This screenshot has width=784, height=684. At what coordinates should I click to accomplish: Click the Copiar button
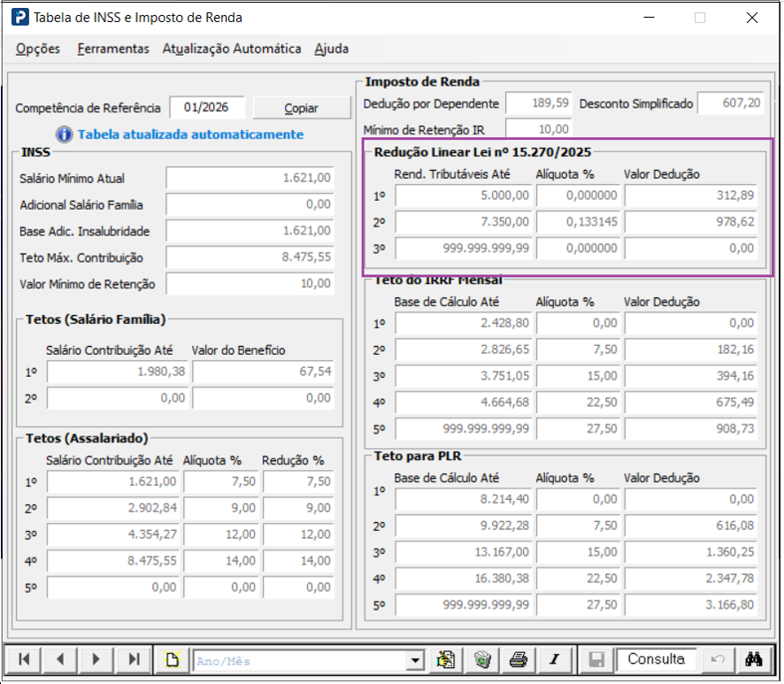coord(302,108)
